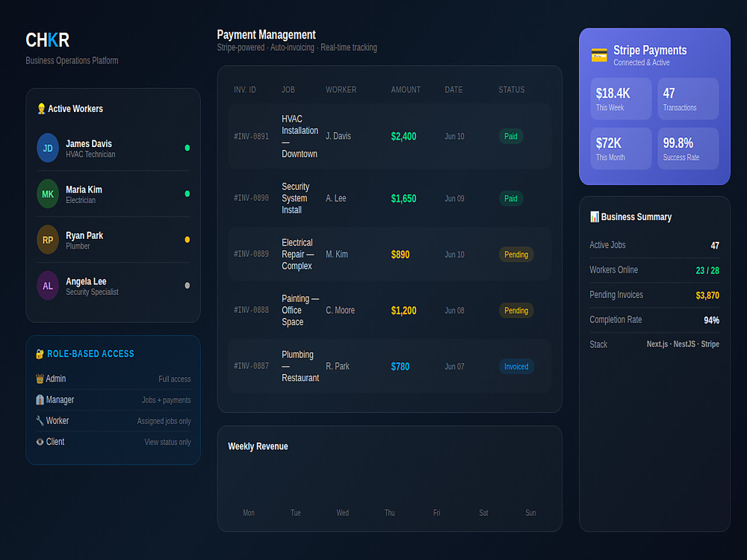Click the STATUS column header
This screenshot has width=747, height=560.
[512, 90]
